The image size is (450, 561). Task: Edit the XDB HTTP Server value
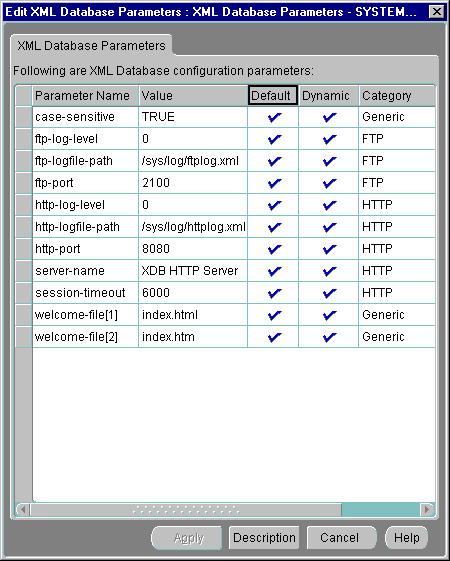[x=193, y=271]
